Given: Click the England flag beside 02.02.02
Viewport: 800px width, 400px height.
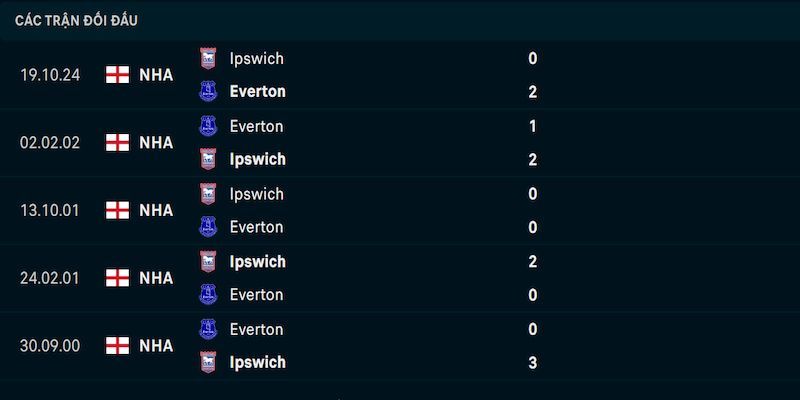Looking at the screenshot, I should click(x=117, y=142).
